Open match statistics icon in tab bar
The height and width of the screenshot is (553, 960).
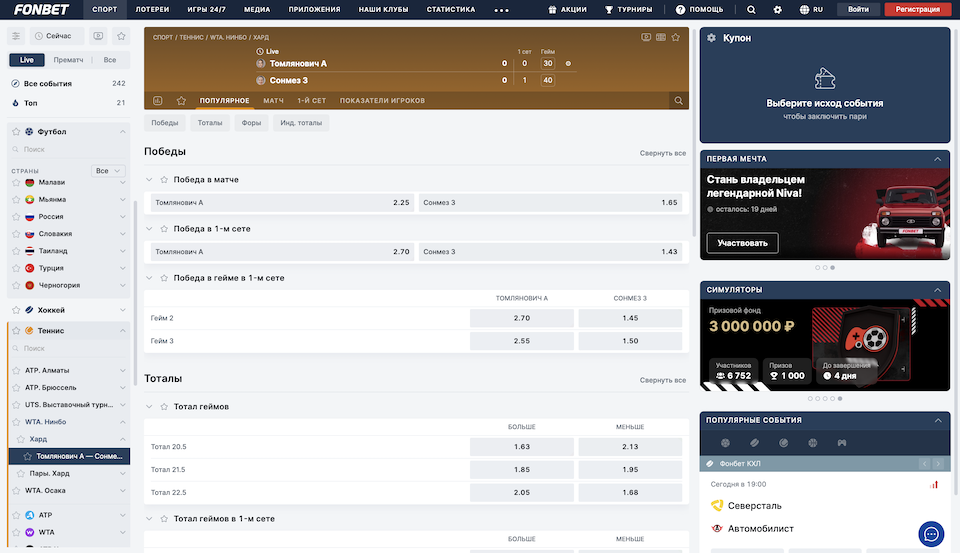tap(157, 100)
